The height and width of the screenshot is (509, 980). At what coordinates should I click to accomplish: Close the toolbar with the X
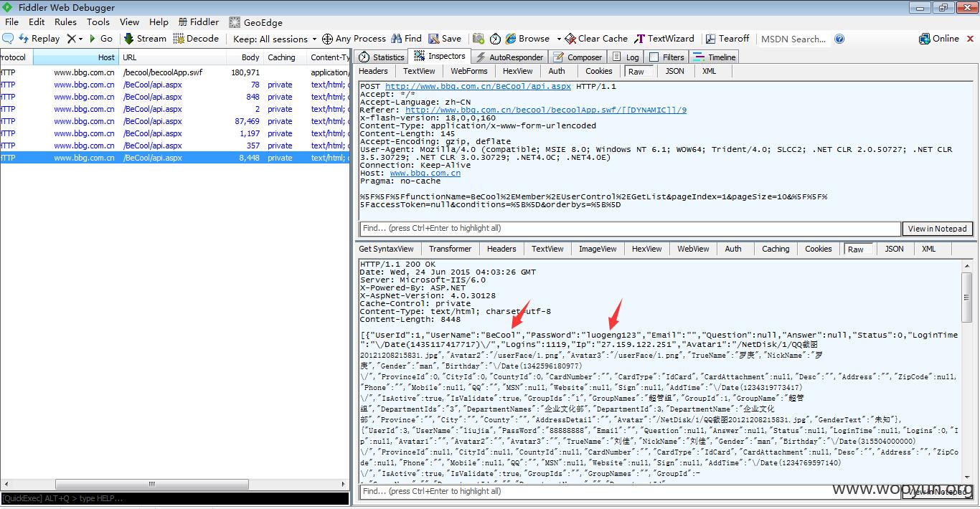[x=969, y=39]
